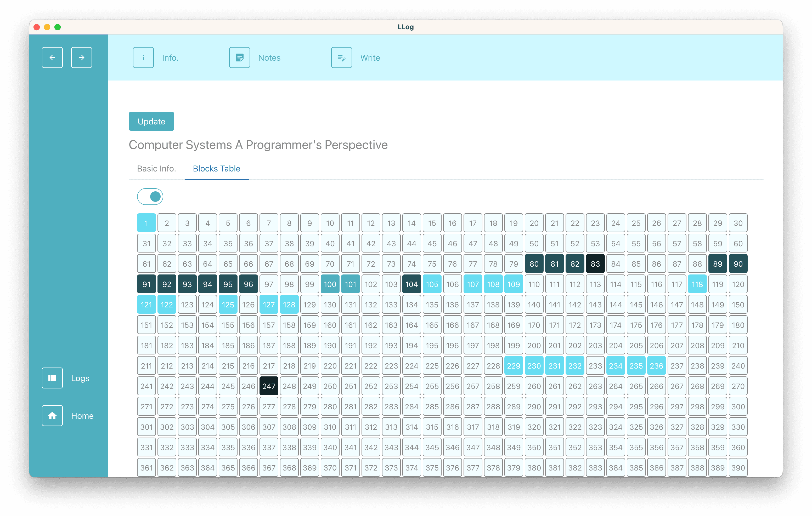The image size is (812, 516).
Task: Click block 390, the last block
Action: click(738, 467)
